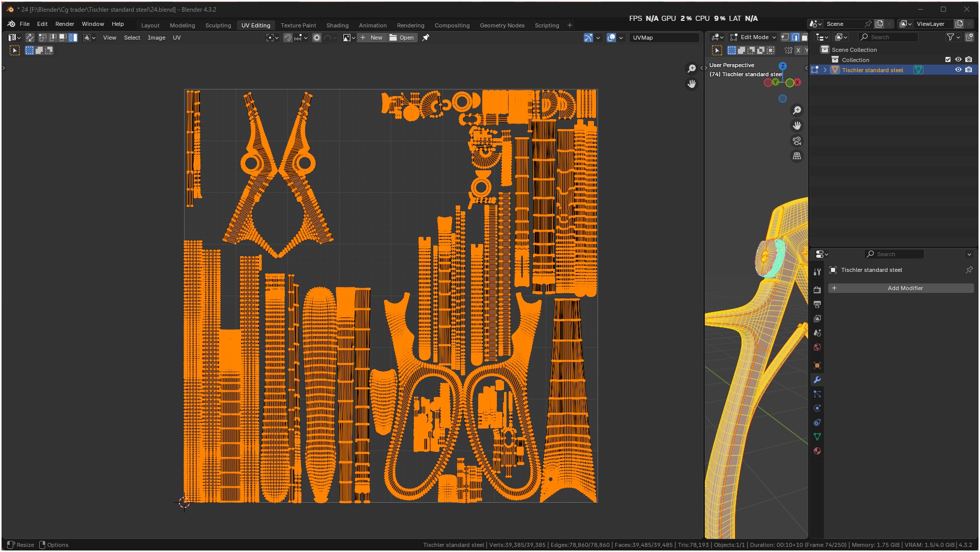Screen dimensions: 980x552
Task: Disable Collection render camera toggle
Action: point(969,60)
